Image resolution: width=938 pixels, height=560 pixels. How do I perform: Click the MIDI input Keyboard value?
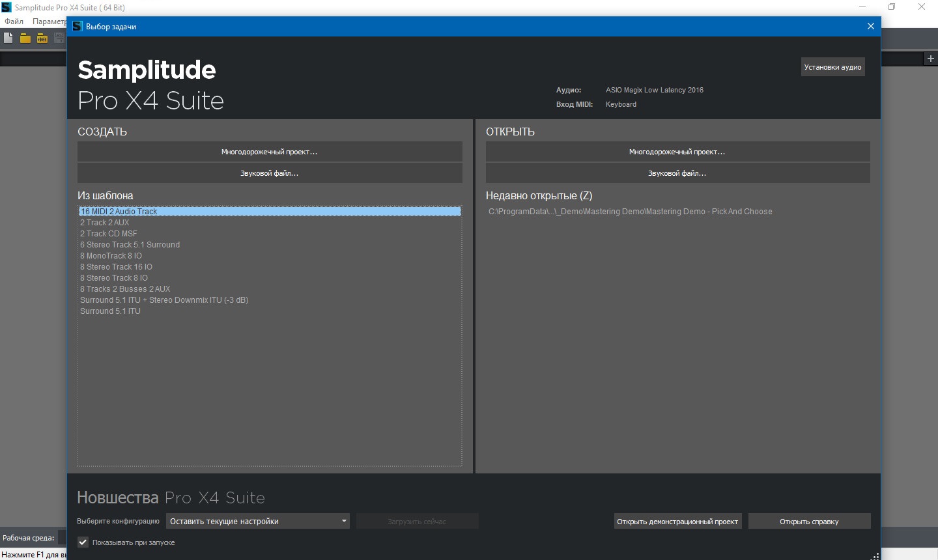[x=621, y=104]
